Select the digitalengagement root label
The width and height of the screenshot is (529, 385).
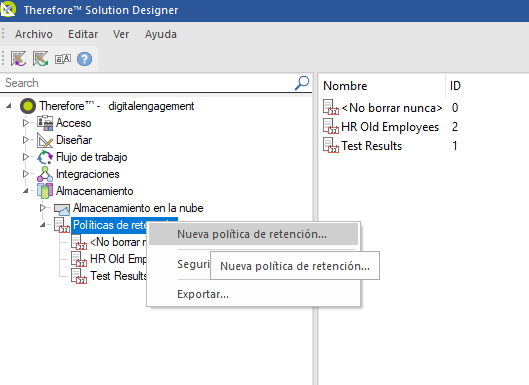[151, 106]
